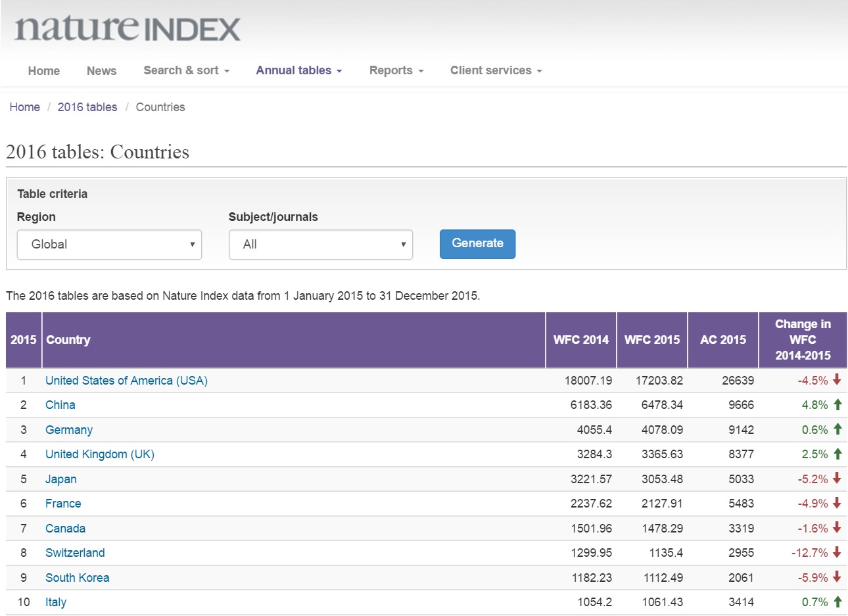Expand the Reports menu
This screenshot has height=616, width=848.
[396, 70]
